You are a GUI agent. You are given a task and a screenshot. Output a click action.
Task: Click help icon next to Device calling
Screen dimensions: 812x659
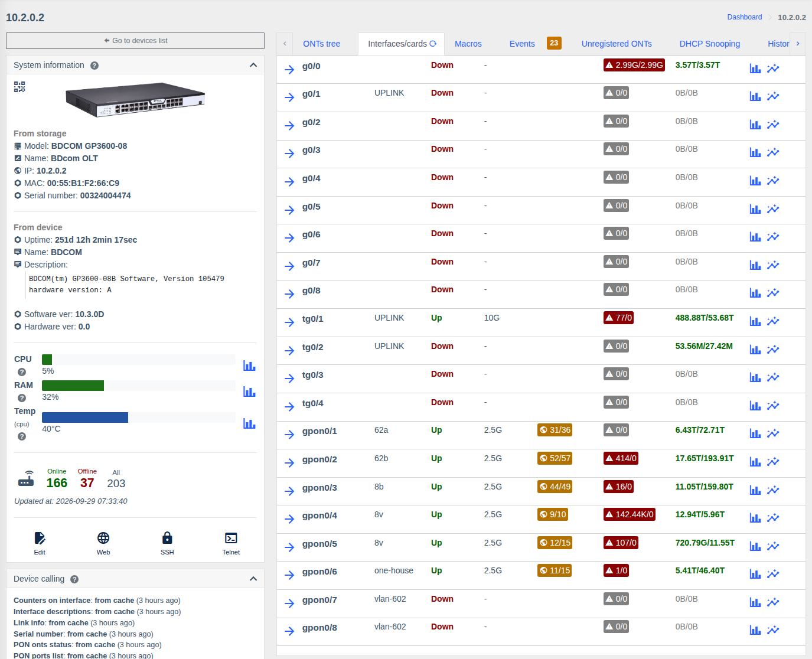(74, 579)
